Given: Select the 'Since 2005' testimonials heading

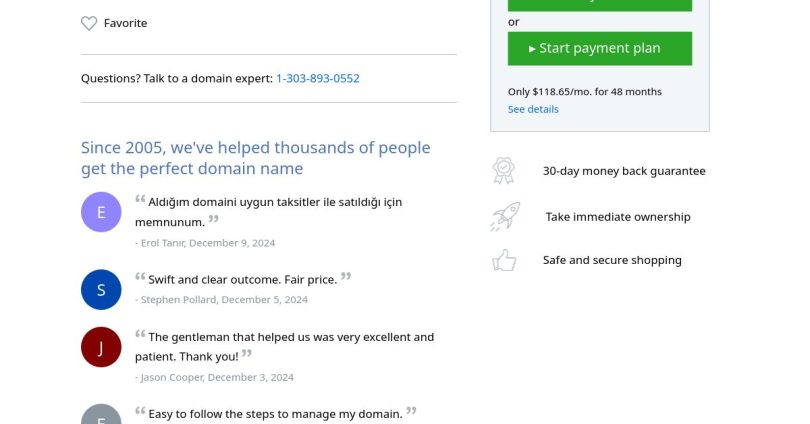Looking at the screenshot, I should pos(256,158).
